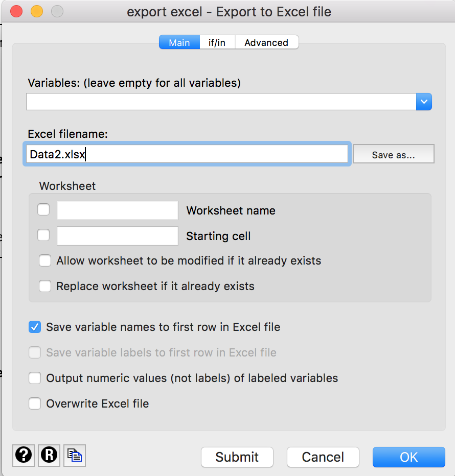Confirm with the OK button

coord(409,457)
